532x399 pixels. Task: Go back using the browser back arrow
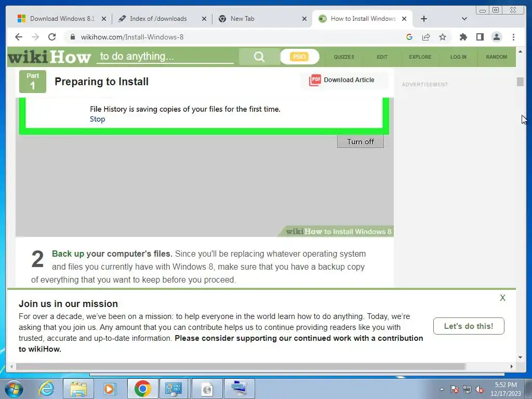point(19,37)
